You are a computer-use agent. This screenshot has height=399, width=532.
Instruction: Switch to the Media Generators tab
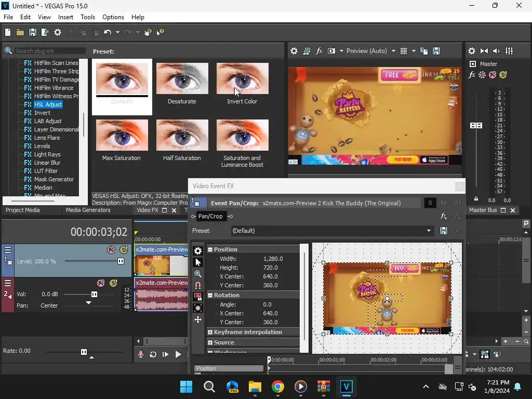[88, 210]
